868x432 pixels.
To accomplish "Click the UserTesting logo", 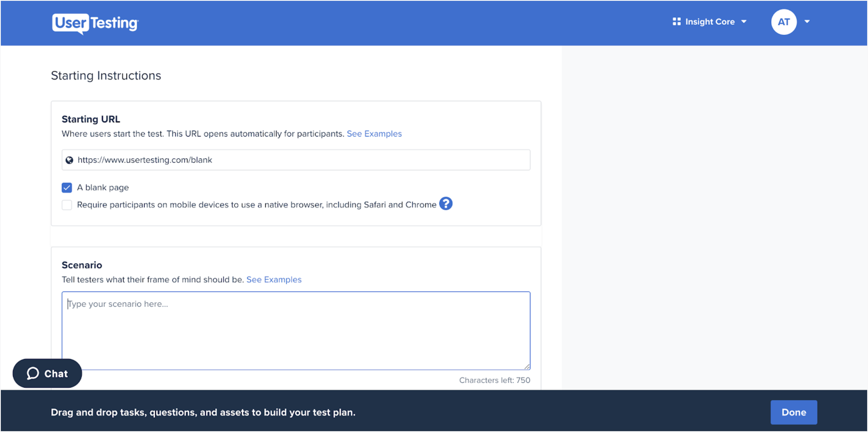I will pyautogui.click(x=95, y=23).
